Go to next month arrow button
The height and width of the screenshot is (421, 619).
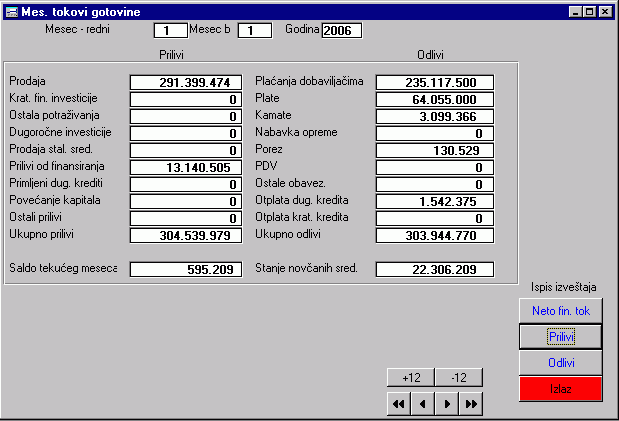pyautogui.click(x=447, y=404)
